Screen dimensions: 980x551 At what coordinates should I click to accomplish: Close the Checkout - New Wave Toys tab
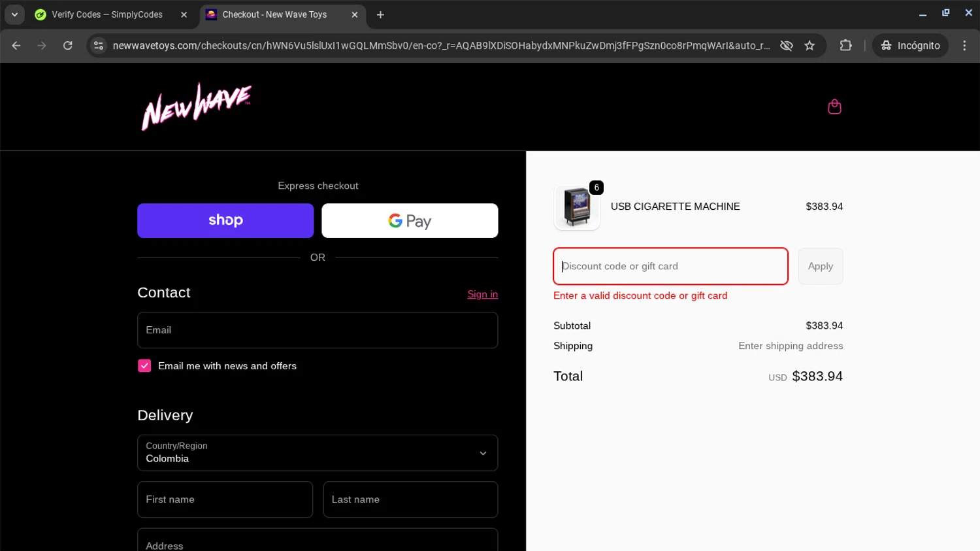[x=355, y=14]
